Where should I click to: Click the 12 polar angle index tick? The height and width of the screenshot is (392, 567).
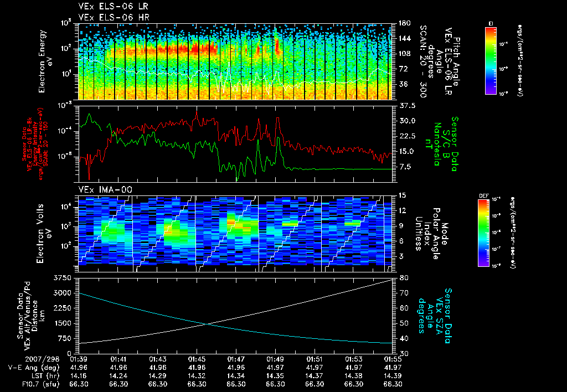(x=404, y=210)
